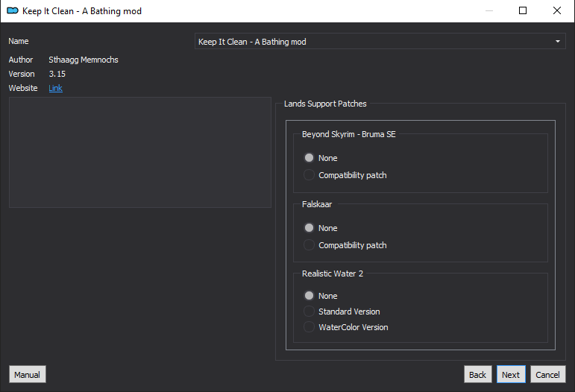Image resolution: width=575 pixels, height=392 pixels.
Task: Go Back to previous installer page
Action: (x=477, y=374)
